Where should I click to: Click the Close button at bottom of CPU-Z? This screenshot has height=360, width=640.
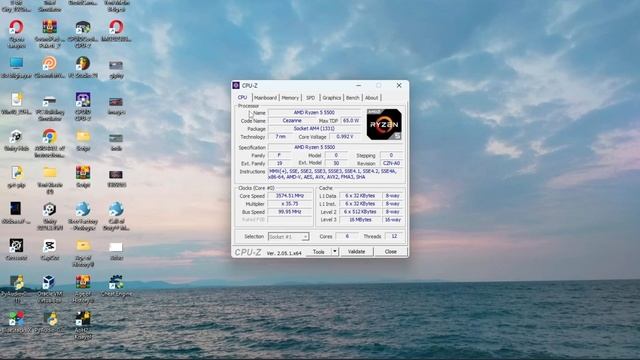click(x=391, y=252)
